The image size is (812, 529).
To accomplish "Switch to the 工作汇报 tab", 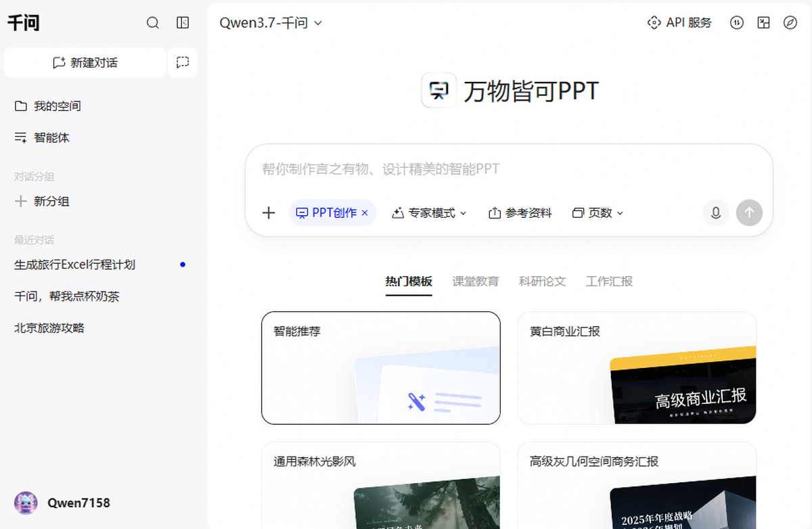I will point(610,281).
